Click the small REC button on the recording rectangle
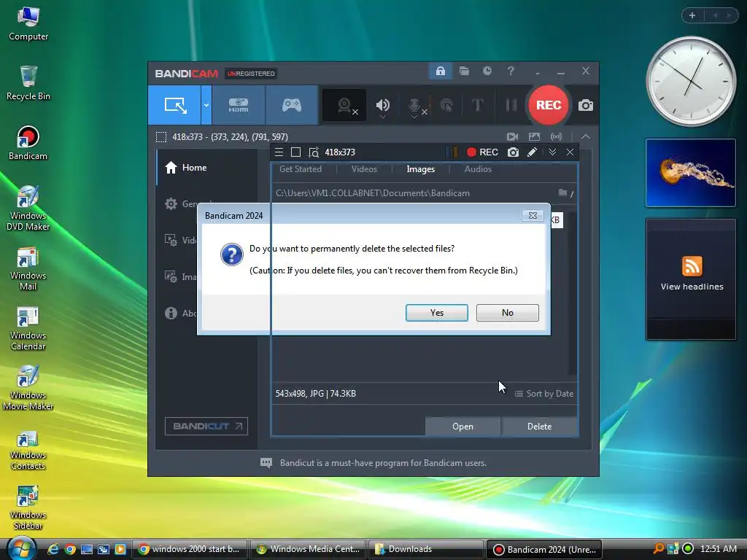This screenshot has width=747, height=560. coord(482,152)
